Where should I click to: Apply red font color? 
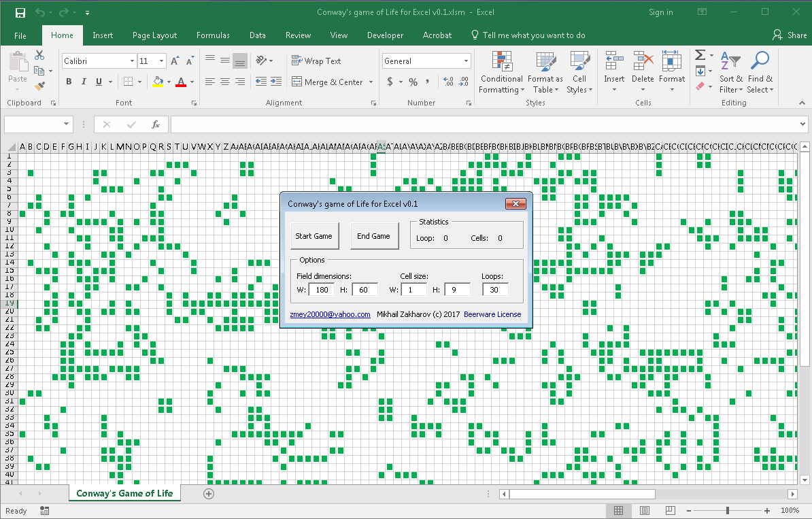[181, 82]
